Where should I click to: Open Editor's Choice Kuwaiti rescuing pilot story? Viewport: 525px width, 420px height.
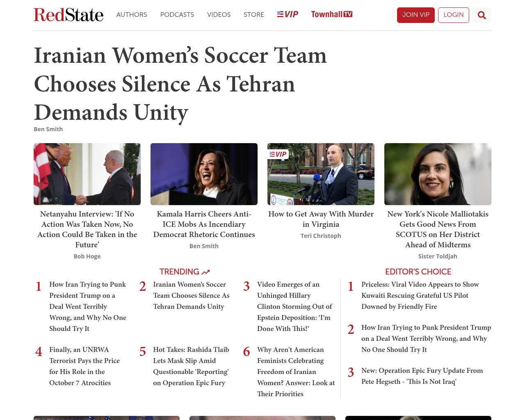point(420,295)
